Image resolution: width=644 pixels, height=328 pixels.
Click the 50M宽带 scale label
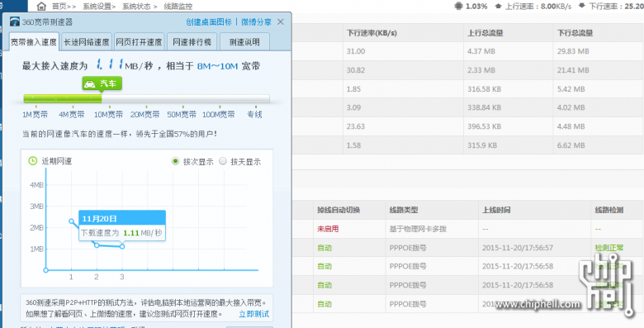(x=182, y=114)
